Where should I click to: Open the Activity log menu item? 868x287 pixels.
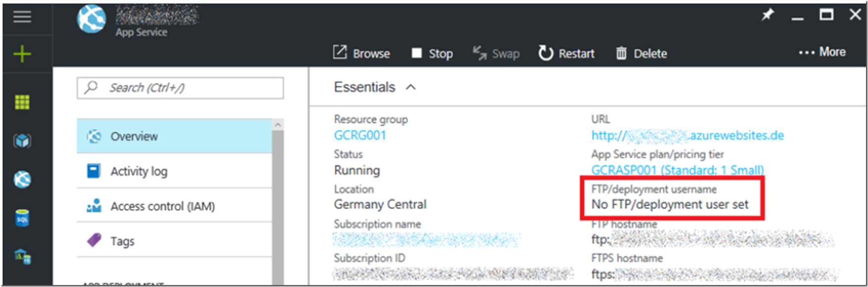pyautogui.click(x=174, y=171)
